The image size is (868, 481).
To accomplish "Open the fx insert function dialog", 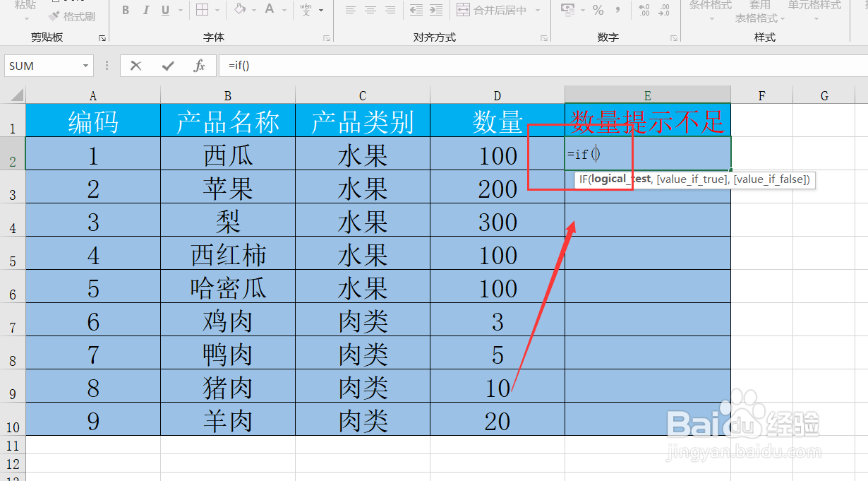I will [200, 66].
